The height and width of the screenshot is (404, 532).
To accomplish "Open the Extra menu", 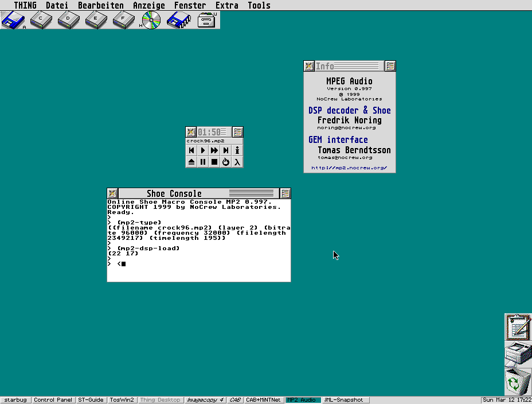I will 226,5.
